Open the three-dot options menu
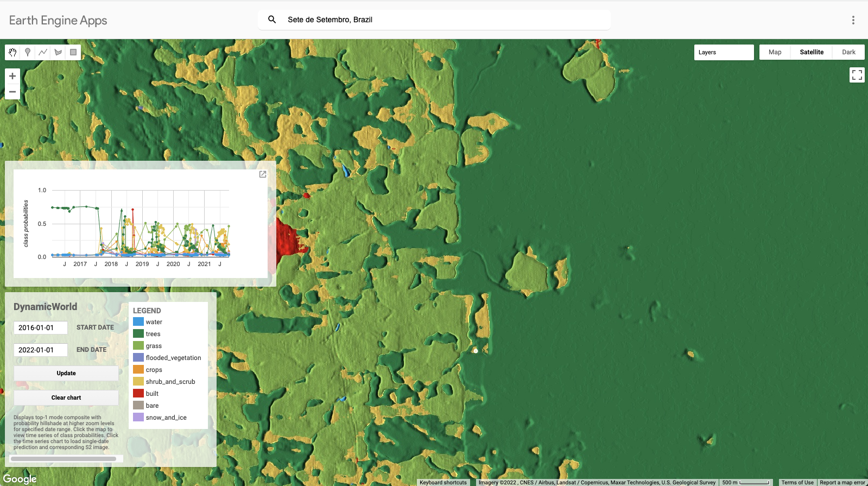This screenshot has height=486, width=868. pos(853,20)
